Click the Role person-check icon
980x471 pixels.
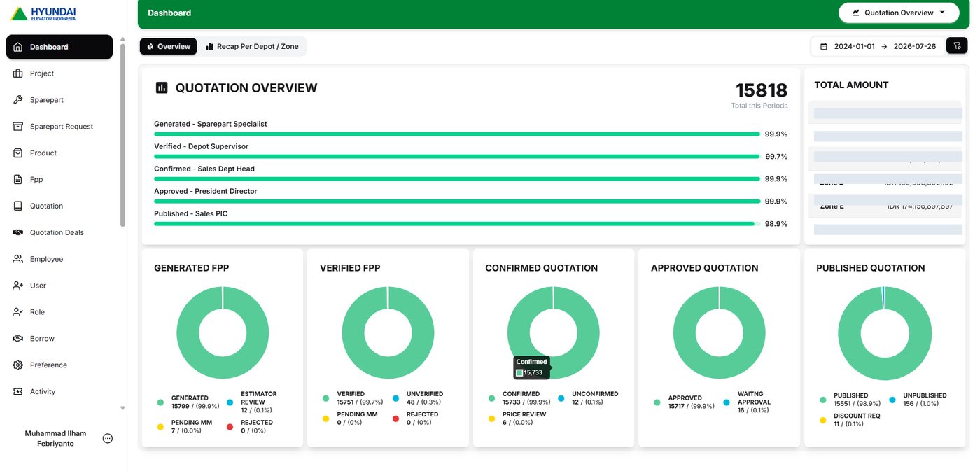coord(18,312)
